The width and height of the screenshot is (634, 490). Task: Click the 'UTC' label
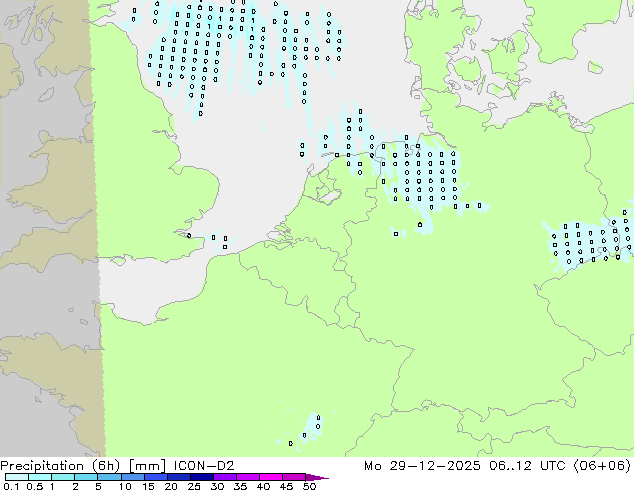tap(553, 466)
